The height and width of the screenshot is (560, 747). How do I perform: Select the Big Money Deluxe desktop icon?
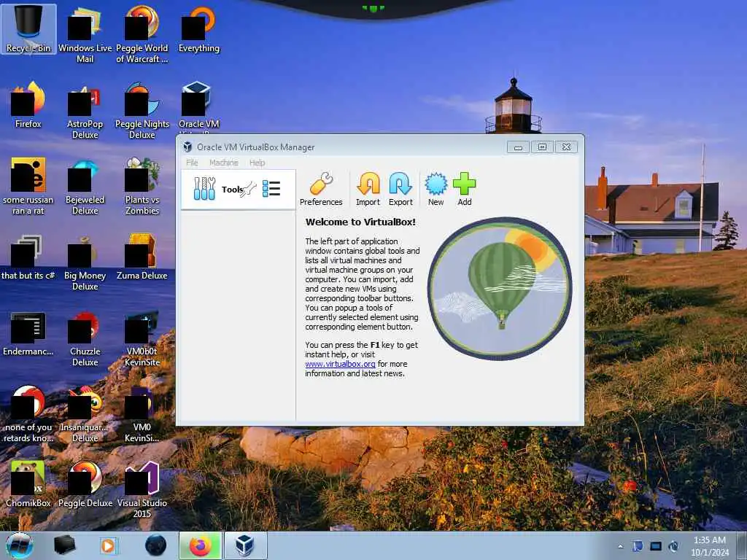coord(85,262)
